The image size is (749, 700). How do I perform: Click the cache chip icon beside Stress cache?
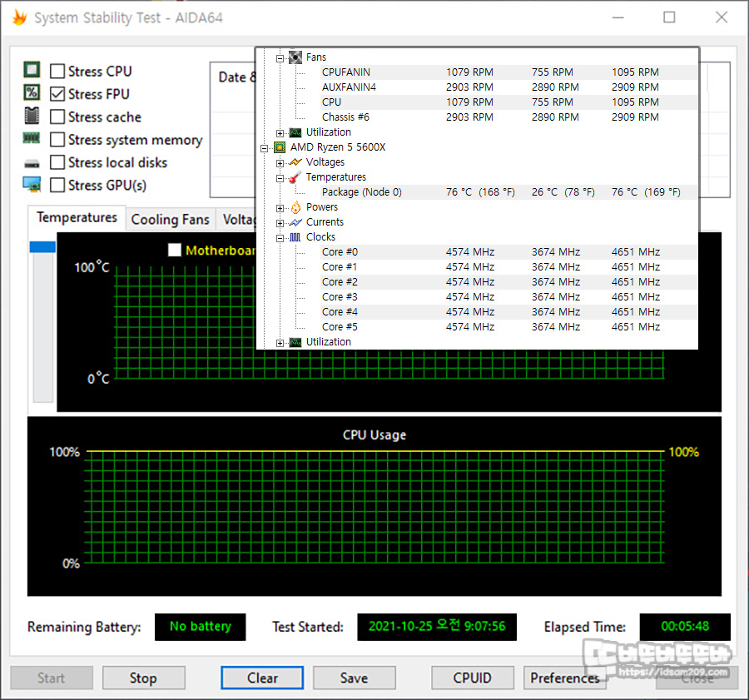pyautogui.click(x=32, y=115)
